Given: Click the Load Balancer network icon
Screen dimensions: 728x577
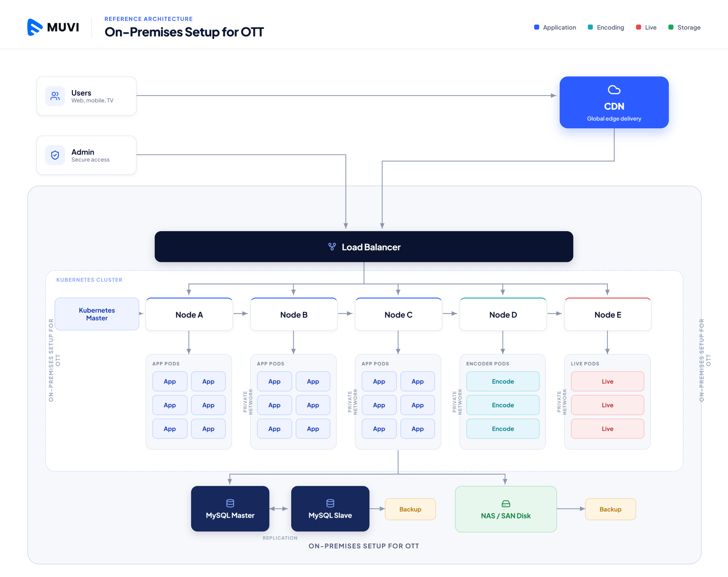Looking at the screenshot, I should coord(332,247).
